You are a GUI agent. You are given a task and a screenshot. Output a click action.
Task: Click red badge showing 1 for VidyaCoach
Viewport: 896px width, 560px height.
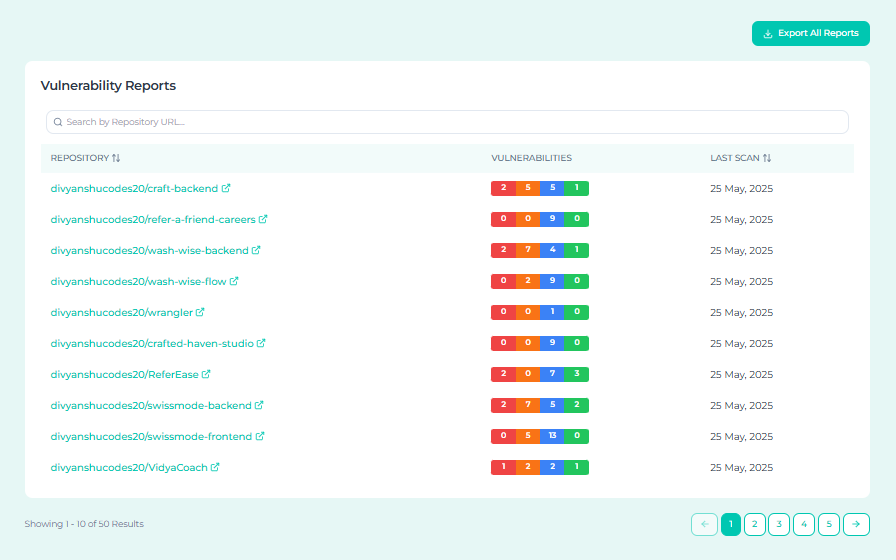coord(503,466)
